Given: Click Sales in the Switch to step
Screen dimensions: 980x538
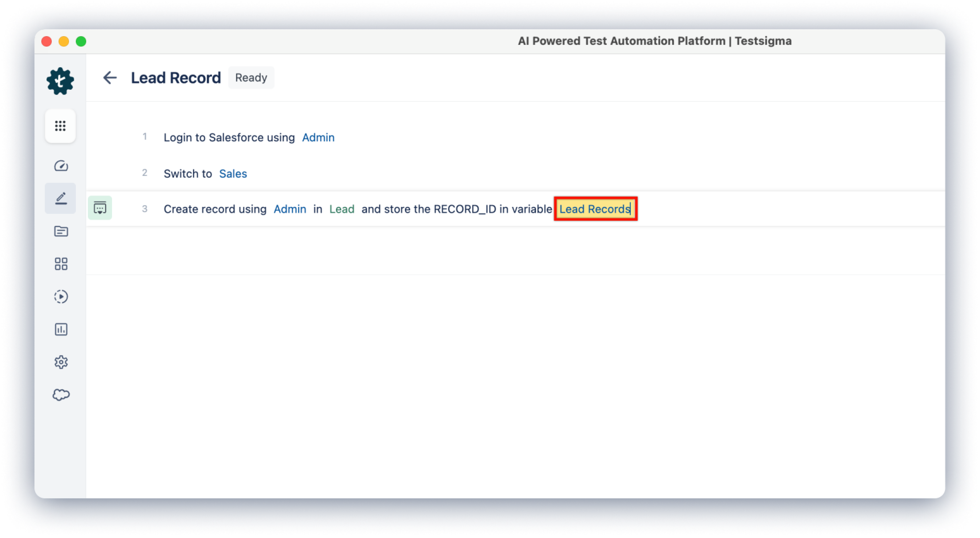Looking at the screenshot, I should 233,174.
